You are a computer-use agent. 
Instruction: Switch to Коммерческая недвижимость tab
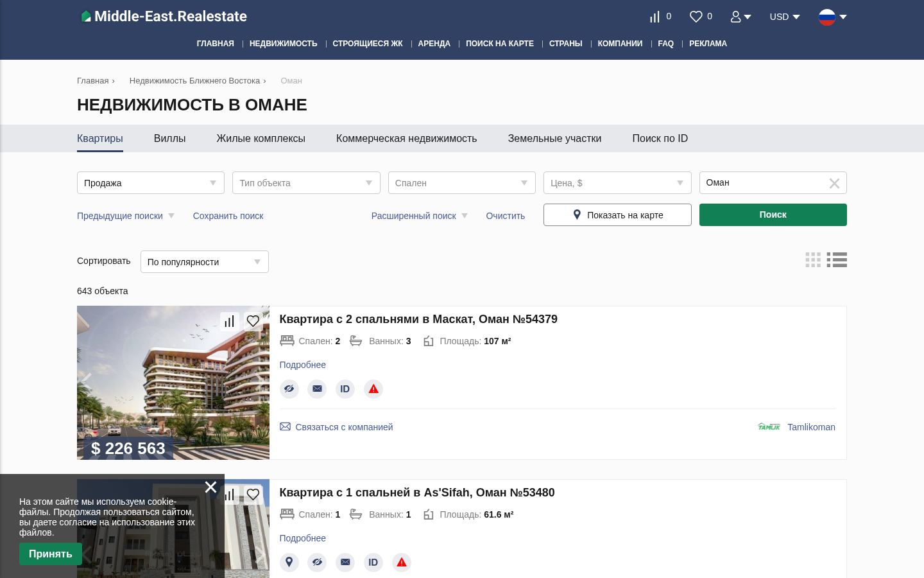tap(406, 139)
